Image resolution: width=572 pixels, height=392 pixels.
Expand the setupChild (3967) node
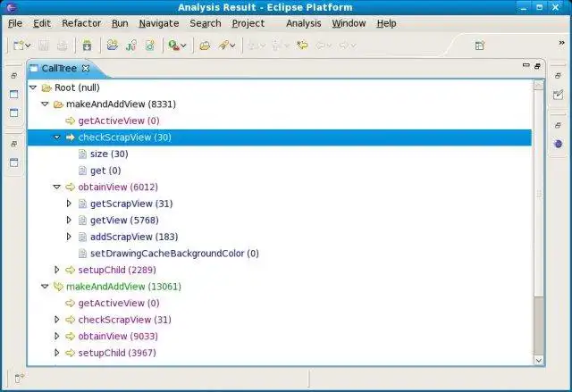57,353
